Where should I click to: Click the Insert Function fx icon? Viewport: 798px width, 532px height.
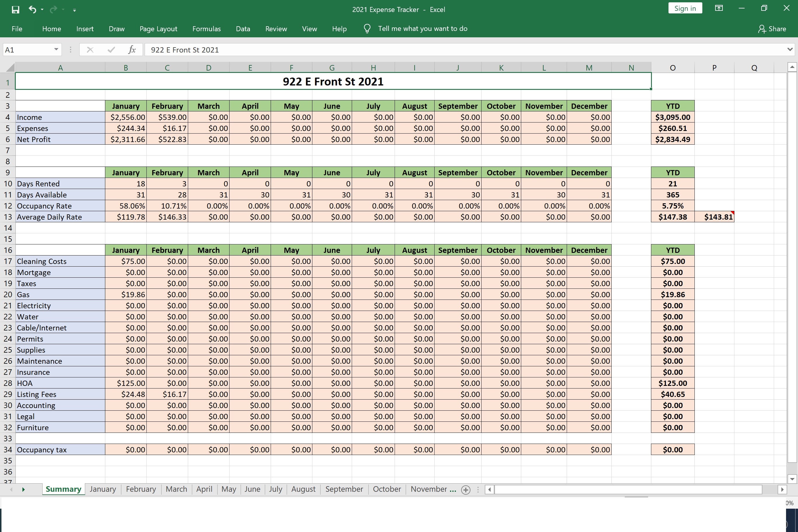(132, 50)
